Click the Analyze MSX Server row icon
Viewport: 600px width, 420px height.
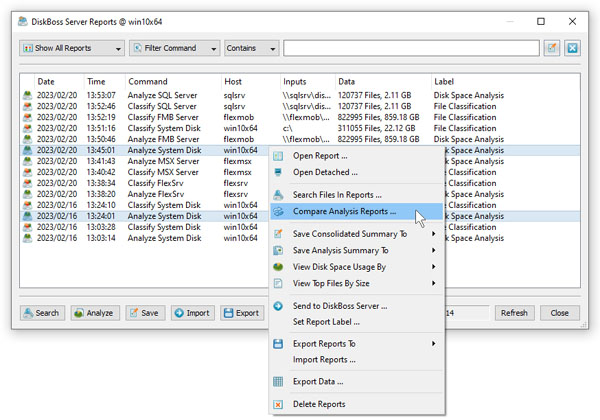(x=27, y=161)
